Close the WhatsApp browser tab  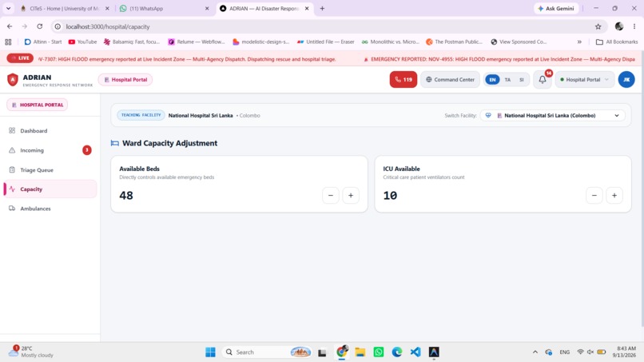point(207,8)
